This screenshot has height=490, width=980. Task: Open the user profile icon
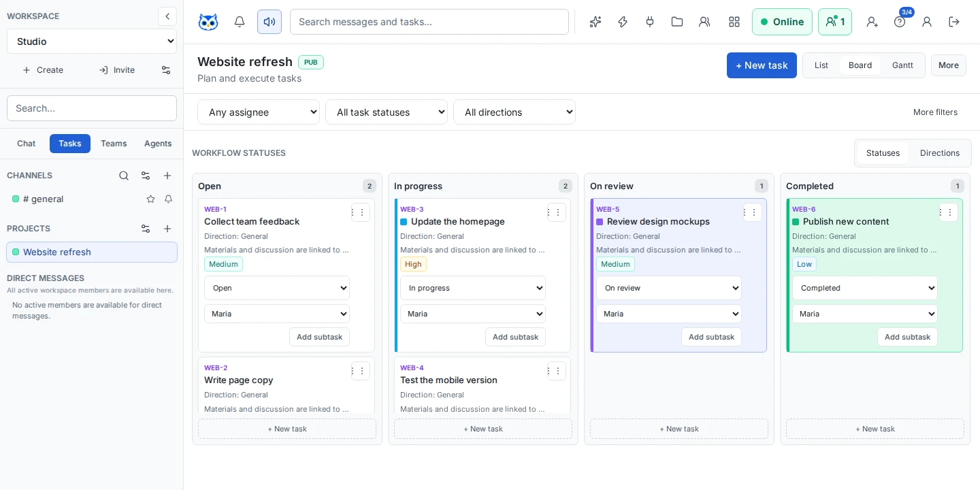927,22
